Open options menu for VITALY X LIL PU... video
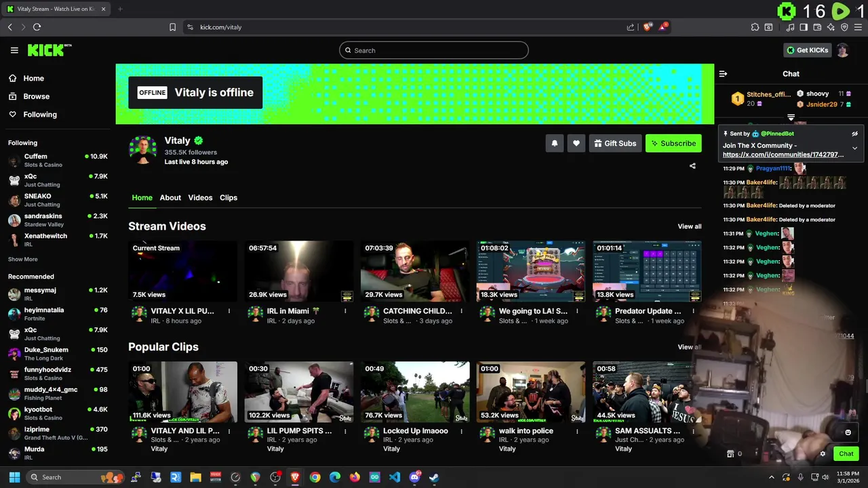The height and width of the screenshot is (488, 868). coord(229,311)
